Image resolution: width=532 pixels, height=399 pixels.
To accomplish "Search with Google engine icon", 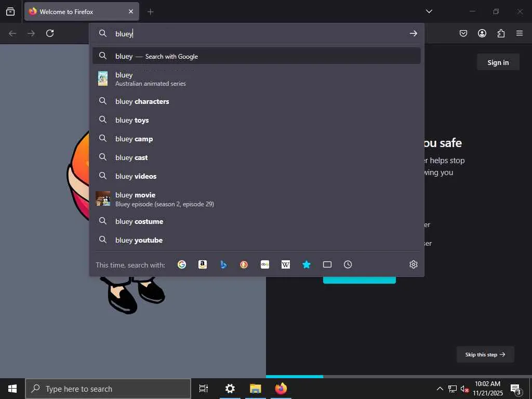I will pyautogui.click(x=182, y=264).
